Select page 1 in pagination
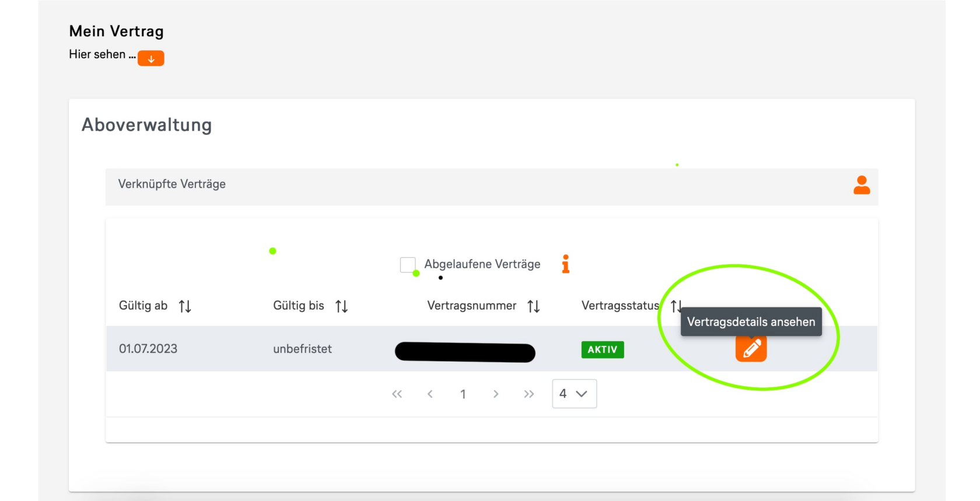 click(463, 394)
